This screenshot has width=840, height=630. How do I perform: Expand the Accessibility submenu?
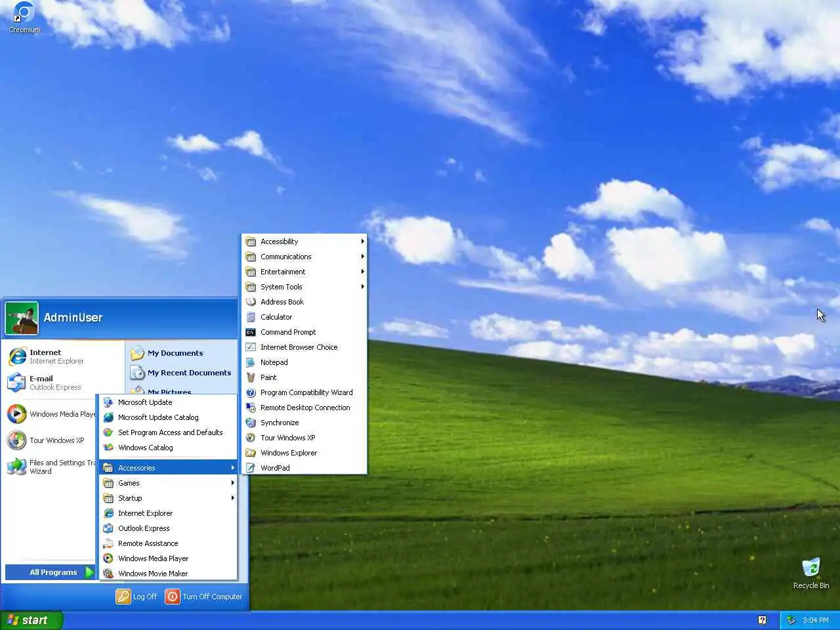pyautogui.click(x=304, y=241)
